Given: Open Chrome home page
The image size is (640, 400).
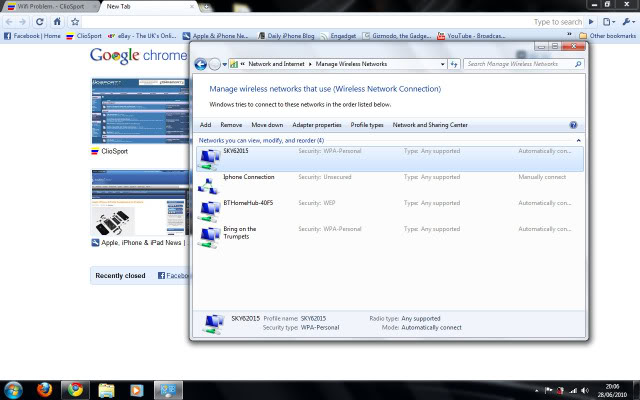Looking at the screenshot, I should pyautogui.click(x=57, y=22).
